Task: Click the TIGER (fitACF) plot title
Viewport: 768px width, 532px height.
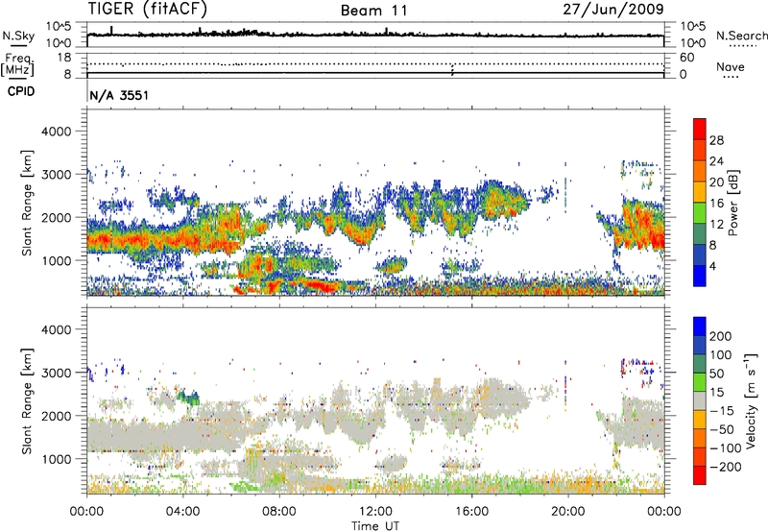Action: (148, 10)
